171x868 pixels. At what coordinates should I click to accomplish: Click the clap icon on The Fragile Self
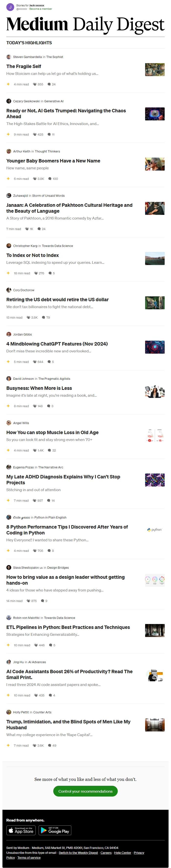click(x=35, y=84)
